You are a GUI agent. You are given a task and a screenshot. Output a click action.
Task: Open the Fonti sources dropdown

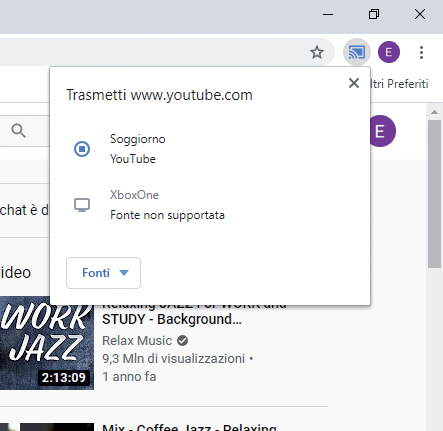(103, 273)
